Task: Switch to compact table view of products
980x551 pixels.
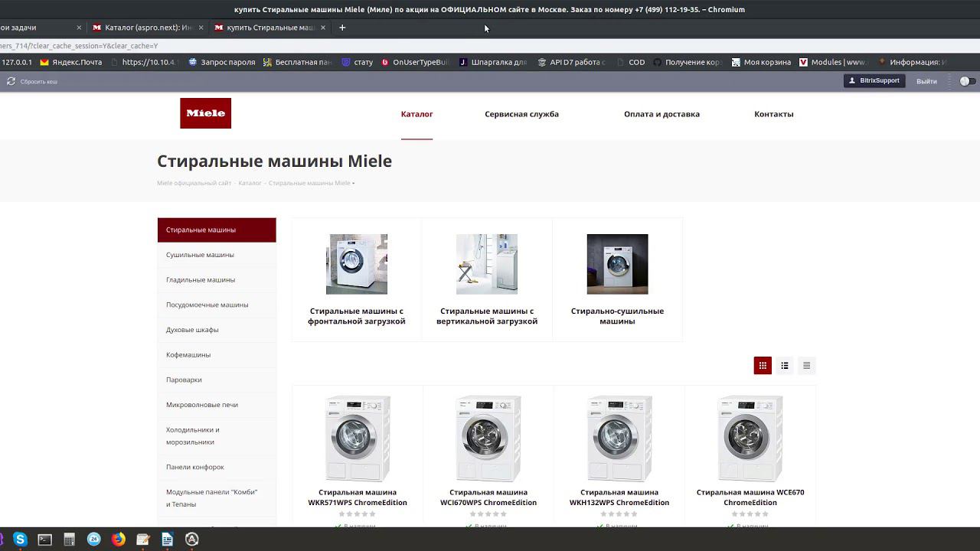Action: click(x=806, y=366)
